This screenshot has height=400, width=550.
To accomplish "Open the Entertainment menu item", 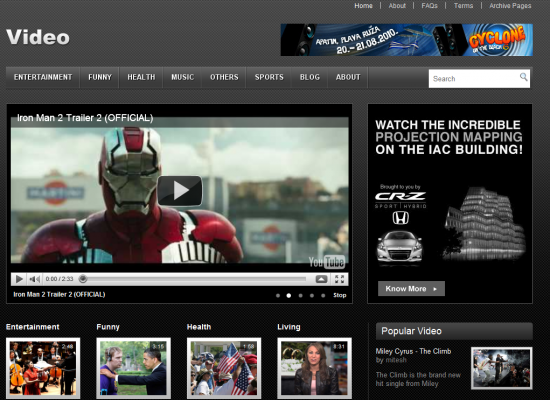I will [43, 77].
